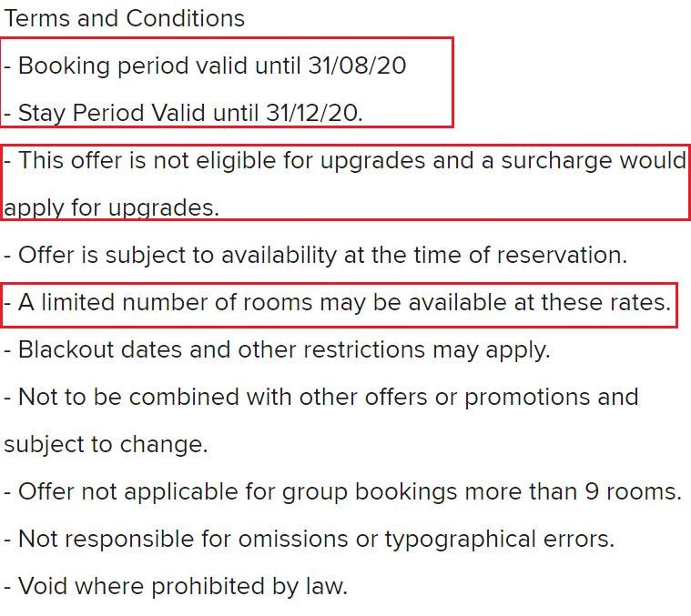Viewport: 691px width, 616px height.
Task: Click the Terms and Conditions heading
Action: point(125,18)
